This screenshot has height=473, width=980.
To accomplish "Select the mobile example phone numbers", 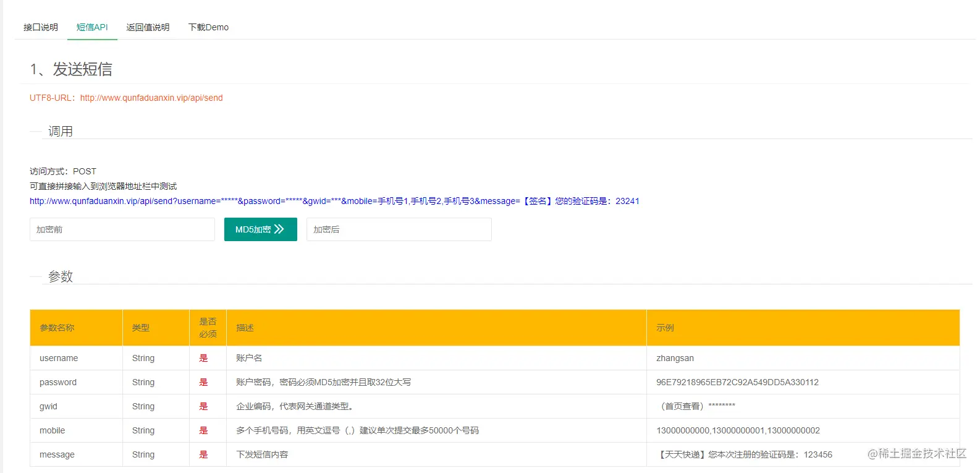I will [738, 430].
